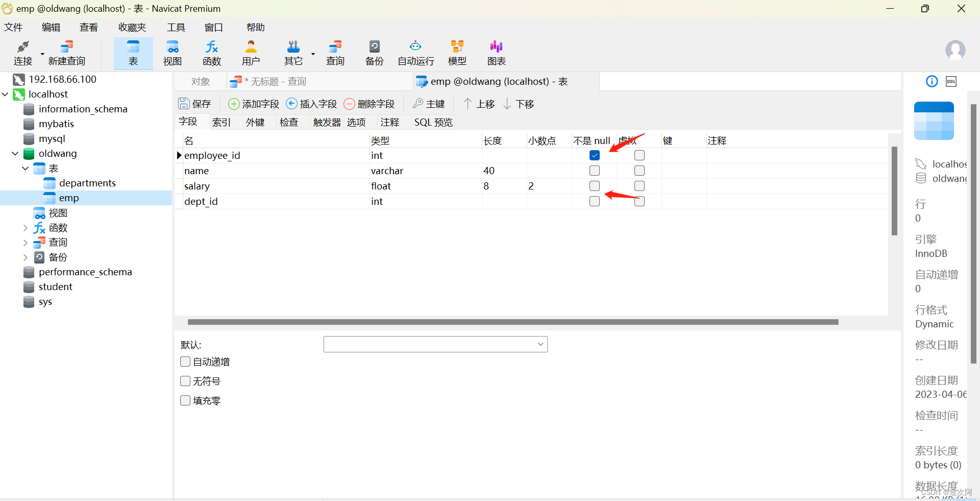The width and height of the screenshot is (980, 501).
Task: Open the 收藏夹 favorites menu
Action: pos(132,27)
